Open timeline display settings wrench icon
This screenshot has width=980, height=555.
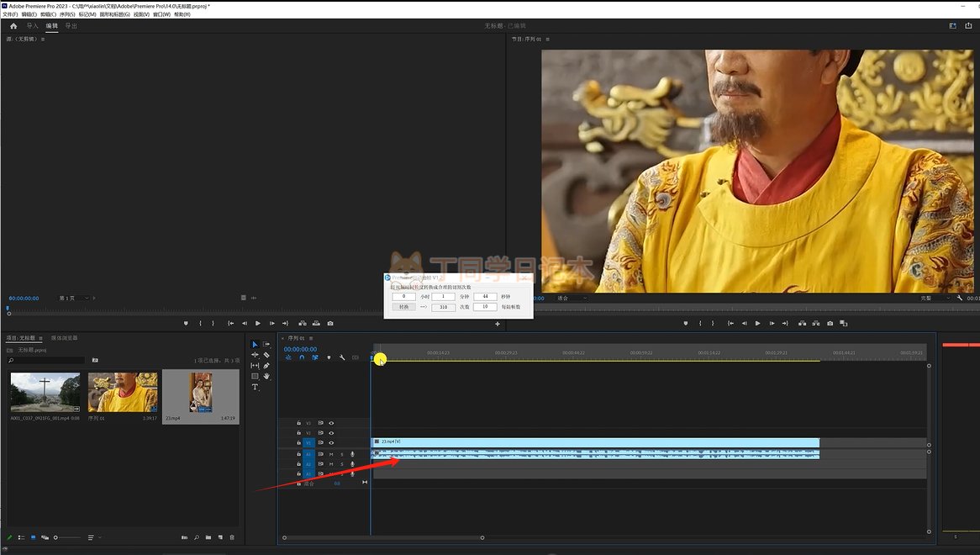[342, 357]
